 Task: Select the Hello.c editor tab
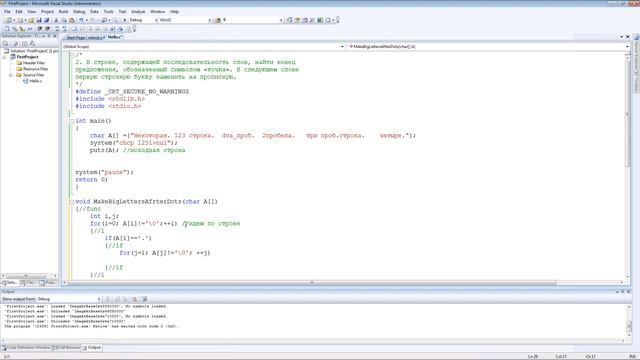115,37
